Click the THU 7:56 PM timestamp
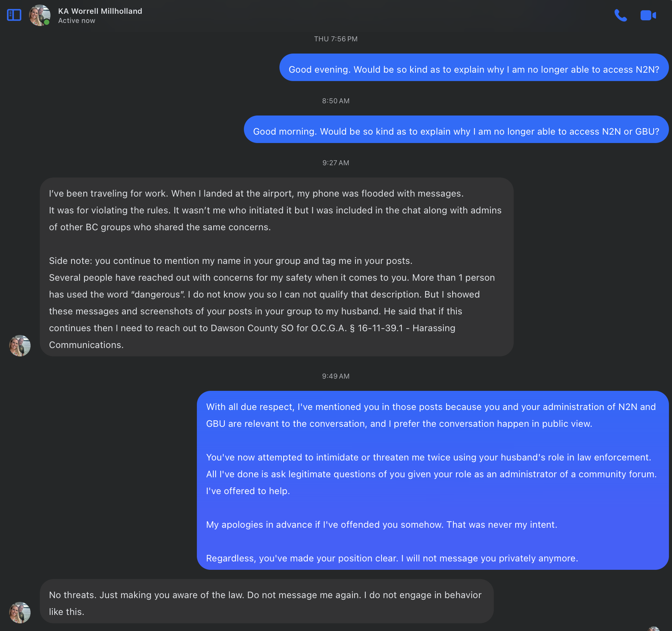The image size is (672, 631). (336, 39)
